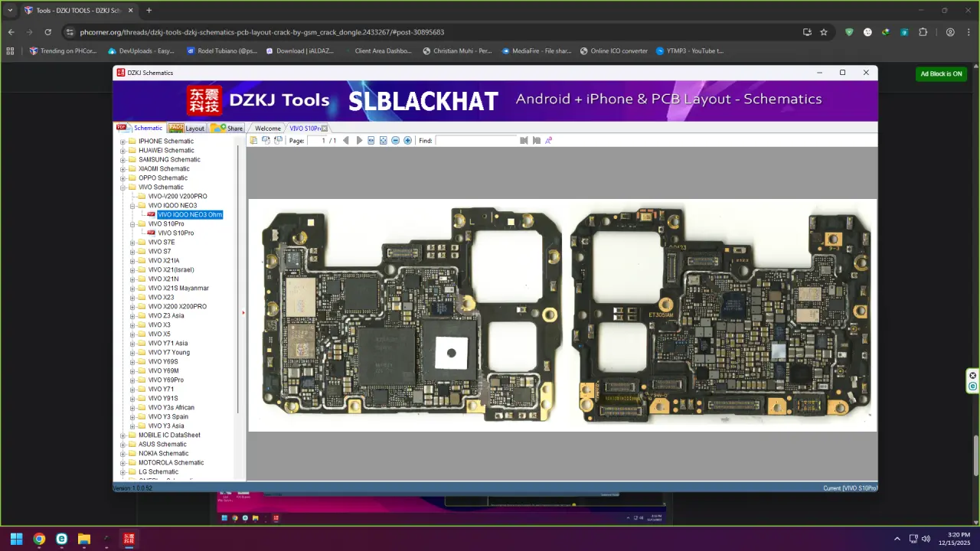The height and width of the screenshot is (551, 980).
Task: Click the find previous icon
Action: [x=524, y=141]
